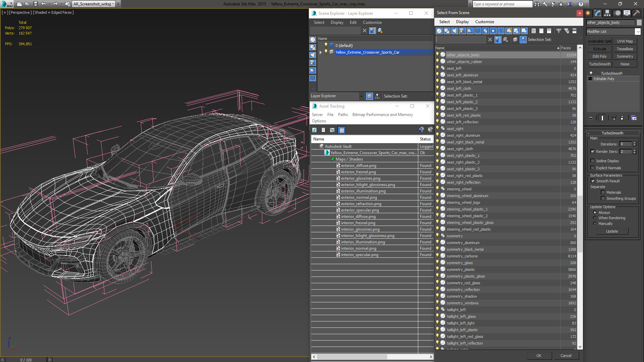The width and height of the screenshot is (644, 362).
Task: Toggle Smooth Result checkbox
Action: pyautogui.click(x=593, y=181)
